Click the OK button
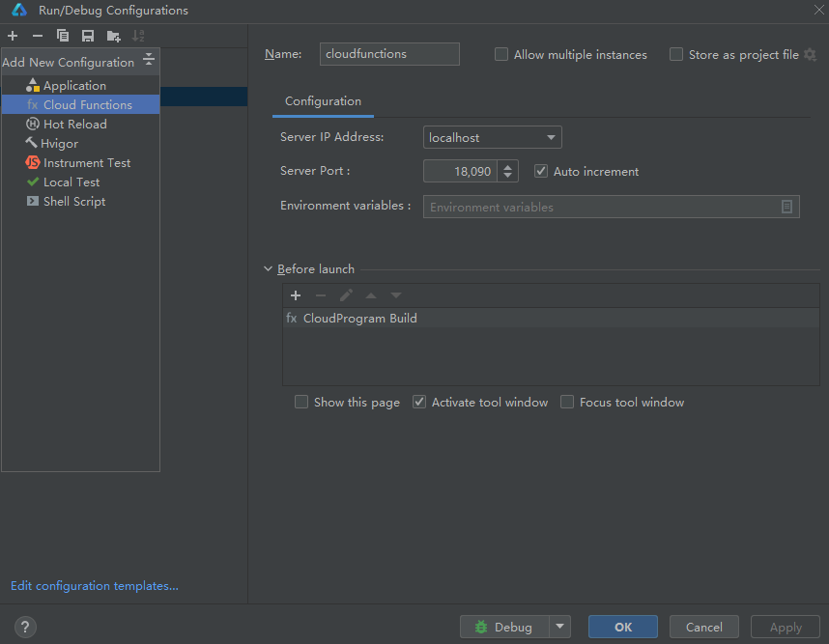Image resolution: width=829 pixels, height=644 pixels. 622,627
